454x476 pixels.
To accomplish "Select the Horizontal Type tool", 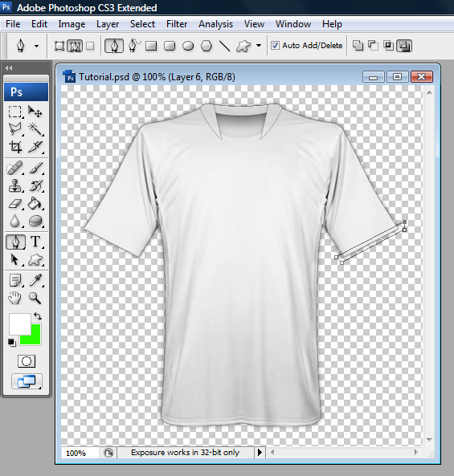I will (35, 242).
